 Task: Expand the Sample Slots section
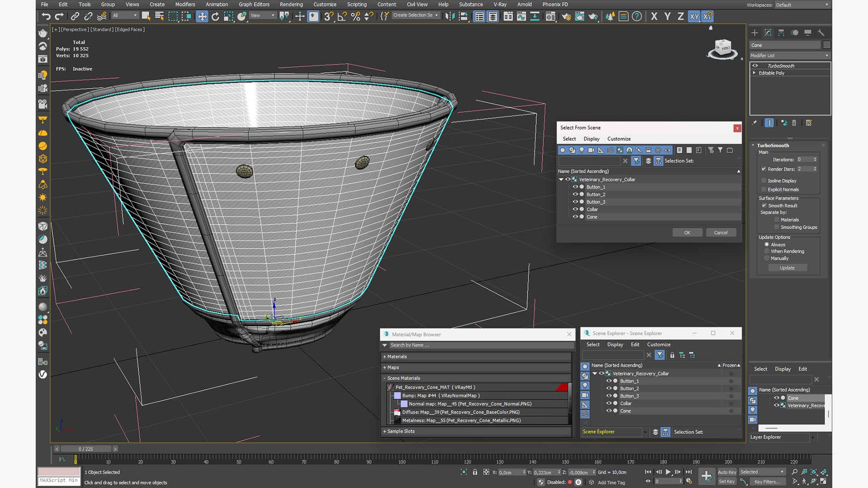coord(384,431)
